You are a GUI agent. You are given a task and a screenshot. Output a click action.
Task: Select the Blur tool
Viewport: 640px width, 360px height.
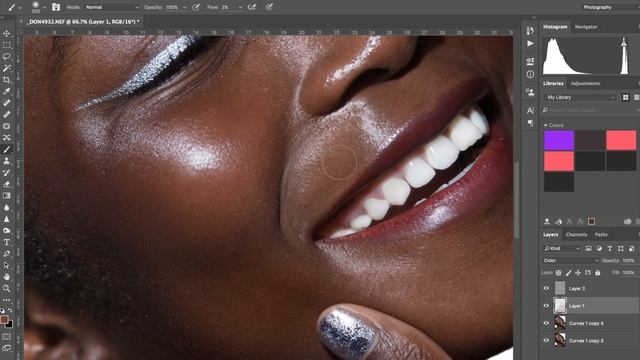tap(7, 207)
